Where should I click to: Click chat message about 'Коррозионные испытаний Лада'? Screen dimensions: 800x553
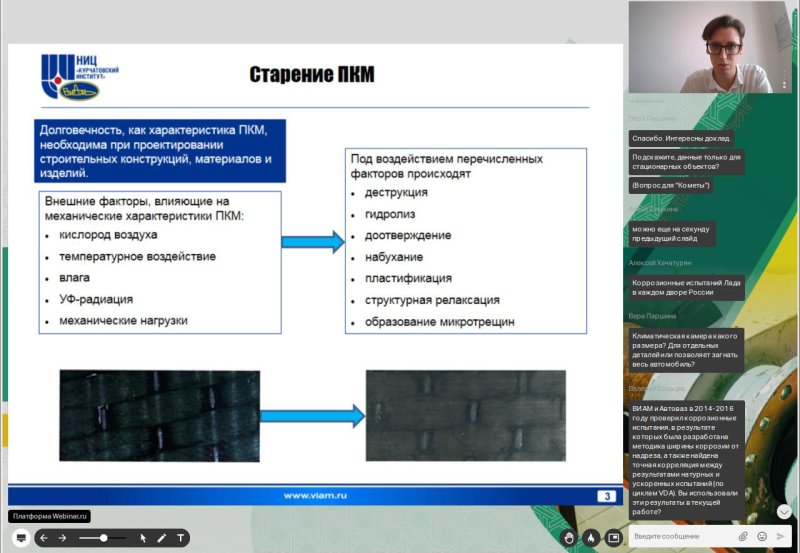coord(686,287)
